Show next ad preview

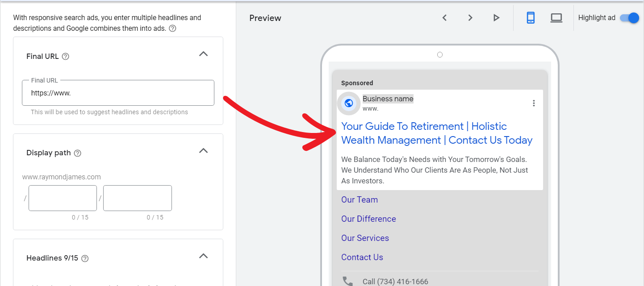pos(470,18)
